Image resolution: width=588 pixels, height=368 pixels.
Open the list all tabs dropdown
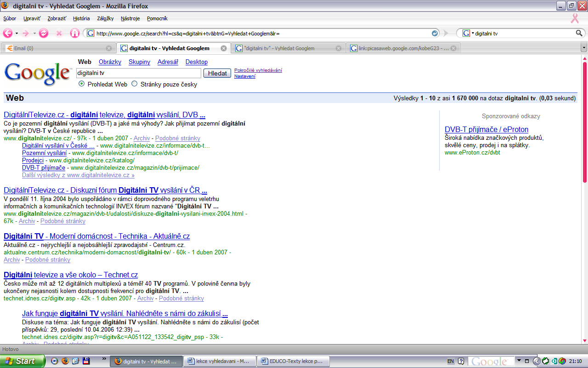point(584,48)
